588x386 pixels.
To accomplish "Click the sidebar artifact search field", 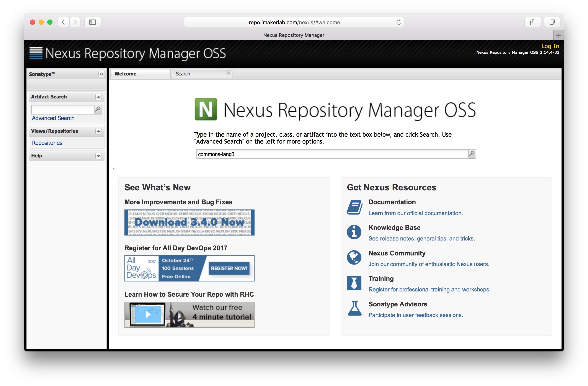I will click(63, 110).
